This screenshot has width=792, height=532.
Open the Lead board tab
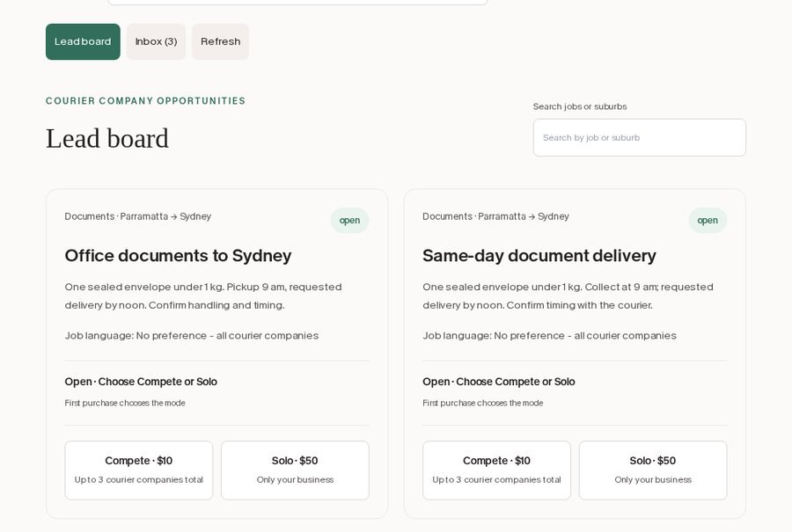tap(83, 42)
